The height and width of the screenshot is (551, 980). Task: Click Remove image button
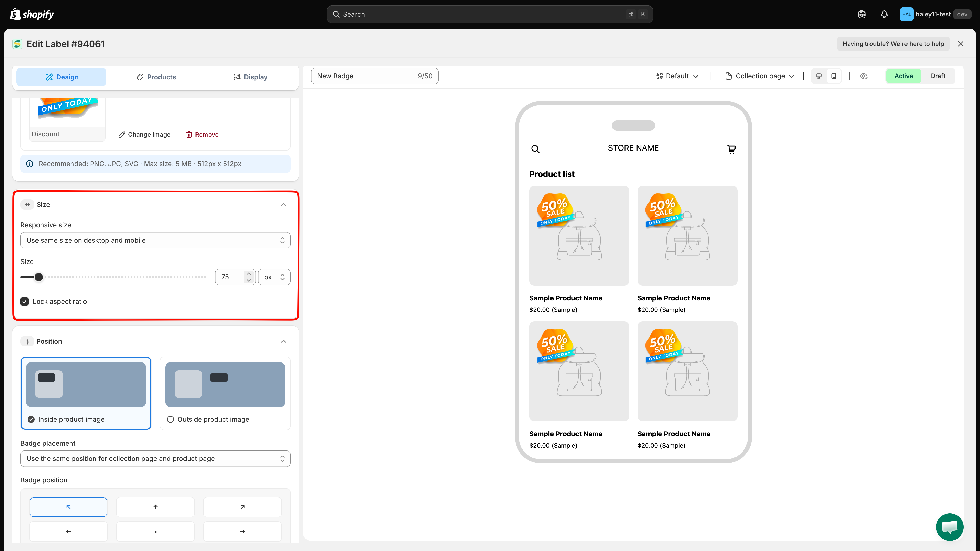[202, 135]
